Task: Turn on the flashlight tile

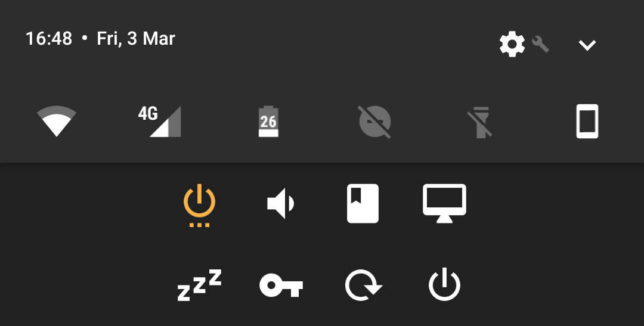Action: click(481, 122)
